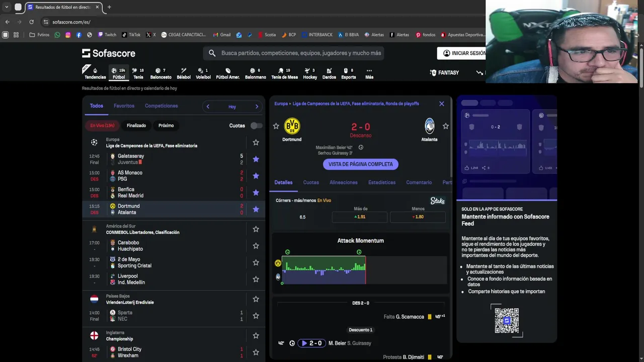Image resolution: width=644 pixels, height=362 pixels.
Task: Click VISTA DE PÁGINA COMPLETA button
Action: click(x=361, y=164)
